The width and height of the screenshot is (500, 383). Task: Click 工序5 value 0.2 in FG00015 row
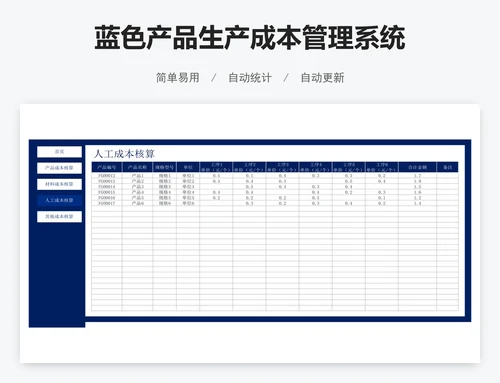click(x=349, y=192)
